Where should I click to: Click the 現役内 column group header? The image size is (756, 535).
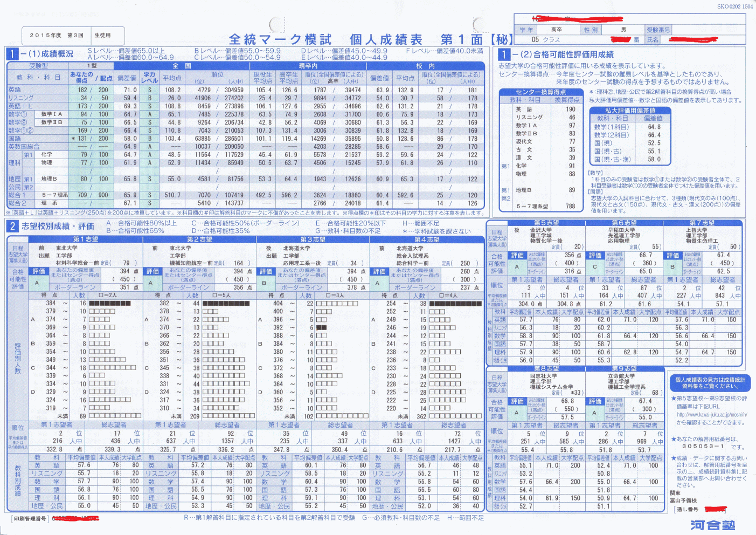(308, 66)
